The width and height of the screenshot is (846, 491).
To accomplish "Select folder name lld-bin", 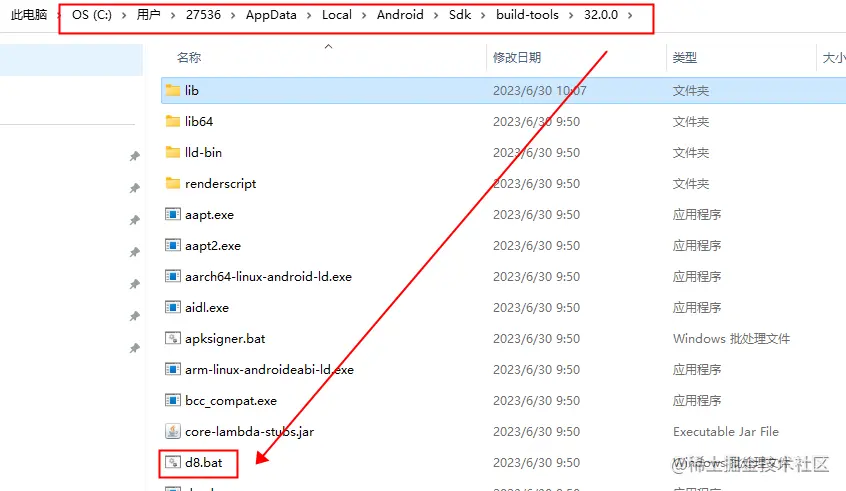I will point(203,153).
